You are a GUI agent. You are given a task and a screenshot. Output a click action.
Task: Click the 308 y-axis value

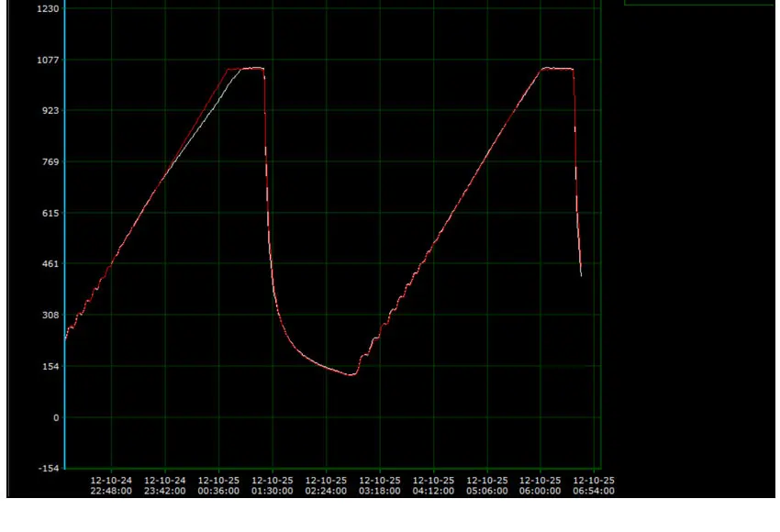coord(50,316)
